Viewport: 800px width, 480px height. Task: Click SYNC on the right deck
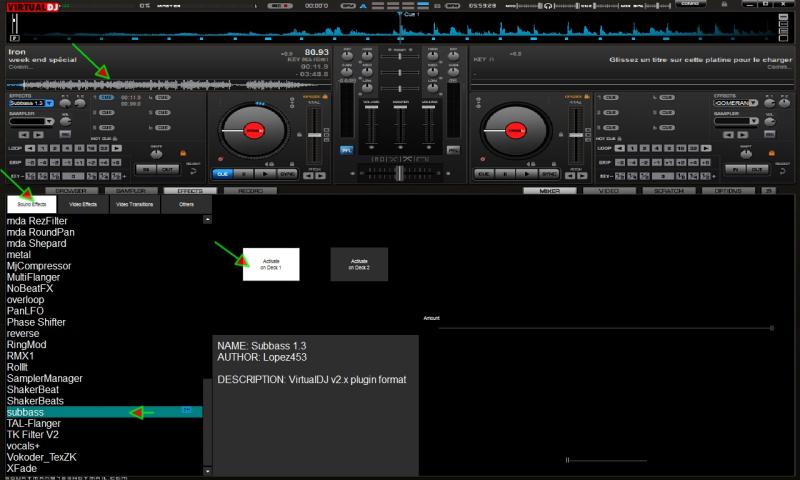click(x=549, y=173)
